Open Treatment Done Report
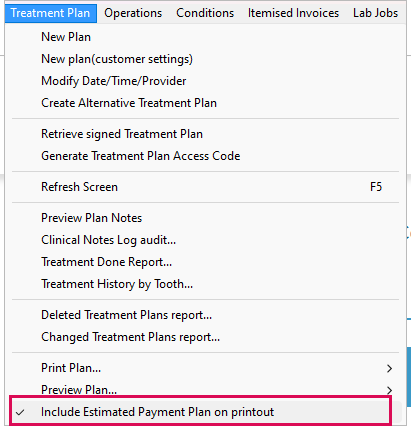The image size is (411, 426). 205,262
